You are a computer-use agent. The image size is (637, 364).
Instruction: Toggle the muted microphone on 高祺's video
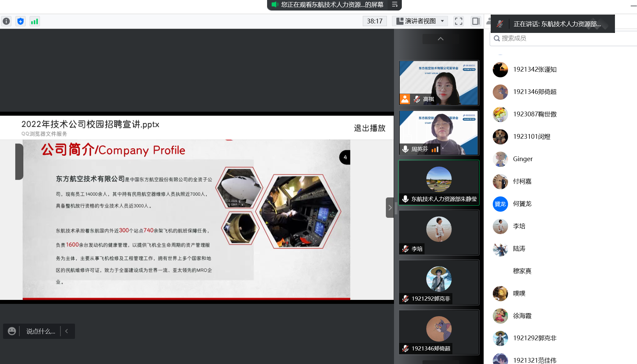[417, 99]
